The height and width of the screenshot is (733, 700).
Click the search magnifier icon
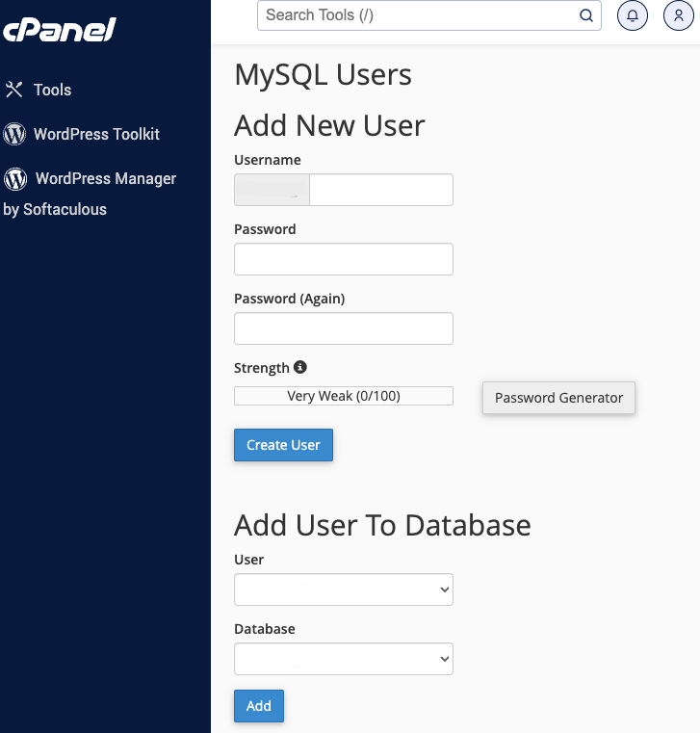pos(586,15)
